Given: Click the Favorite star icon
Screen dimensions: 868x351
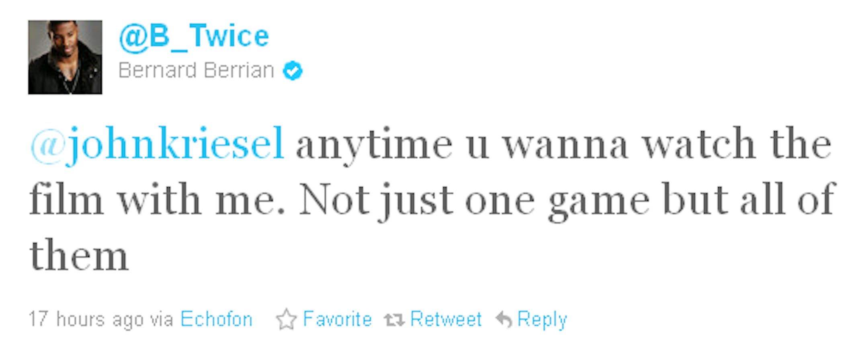Looking at the screenshot, I should (286, 320).
